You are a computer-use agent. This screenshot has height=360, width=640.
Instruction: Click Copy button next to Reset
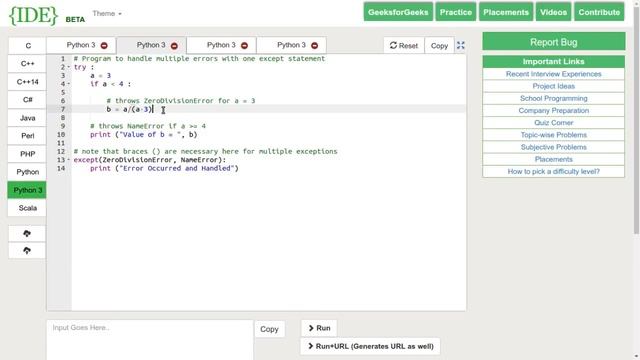click(439, 45)
